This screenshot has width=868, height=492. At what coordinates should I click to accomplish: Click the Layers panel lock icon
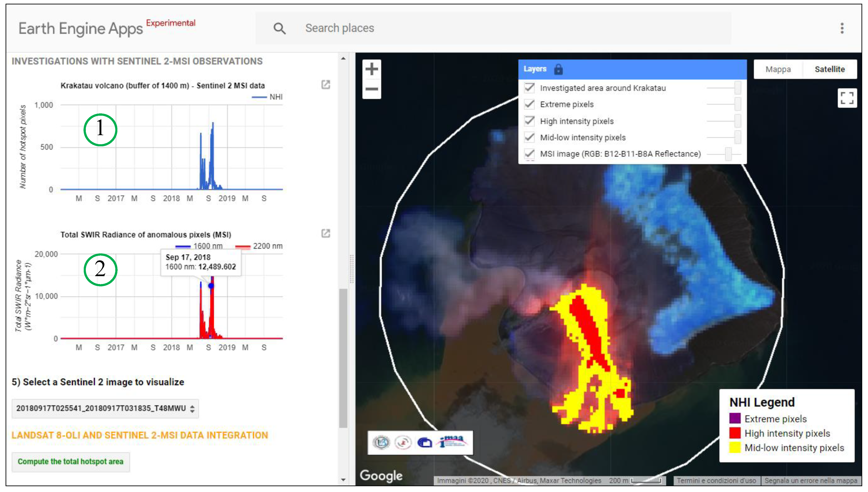pos(558,69)
